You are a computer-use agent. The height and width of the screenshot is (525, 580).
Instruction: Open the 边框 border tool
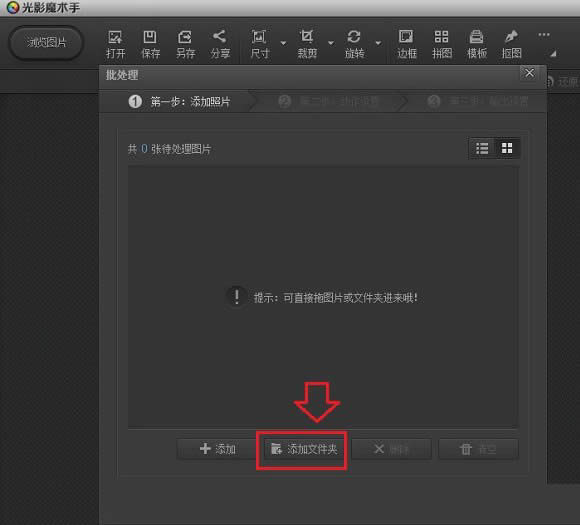[407, 44]
